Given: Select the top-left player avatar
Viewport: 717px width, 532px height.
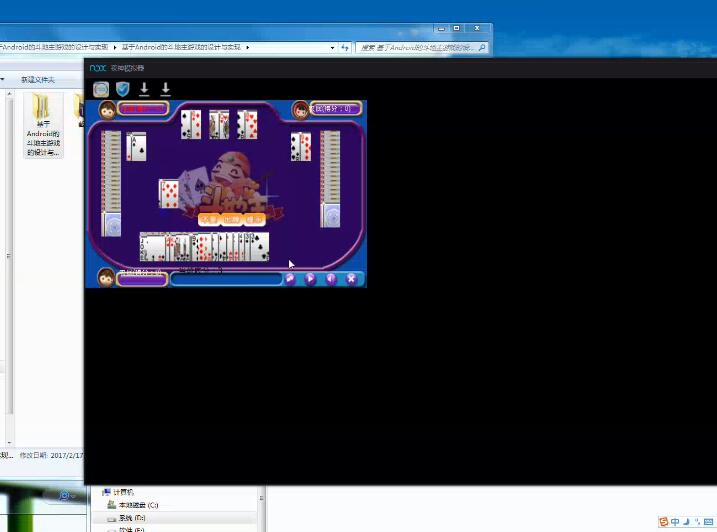Looking at the screenshot, I should 107,110.
